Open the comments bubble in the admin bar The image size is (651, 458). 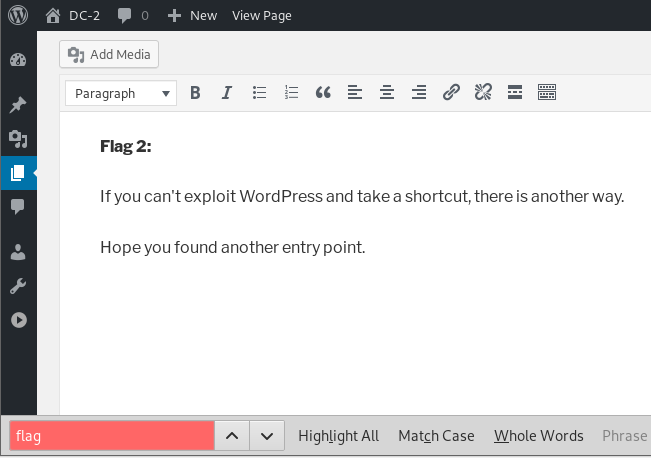[x=133, y=16]
